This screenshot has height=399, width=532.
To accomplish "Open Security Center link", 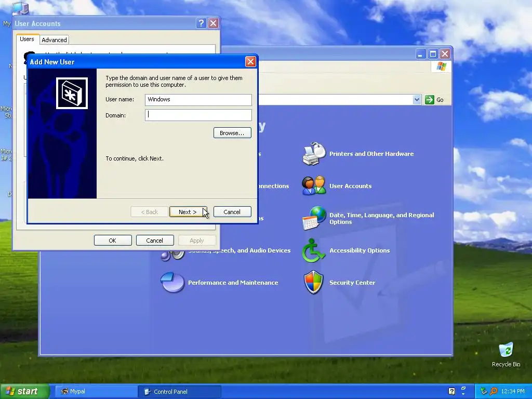I will pos(352,283).
